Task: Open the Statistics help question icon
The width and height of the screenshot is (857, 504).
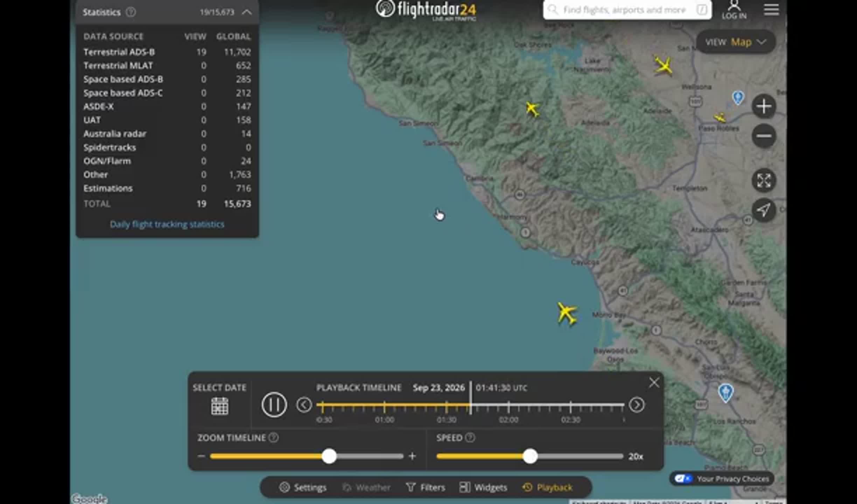Action: 131,12
